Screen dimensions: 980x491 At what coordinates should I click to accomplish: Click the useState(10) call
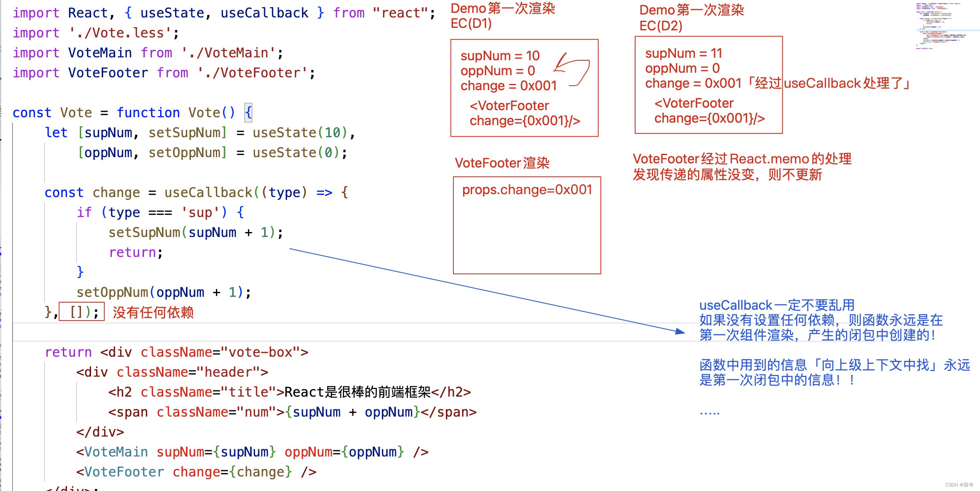(300, 133)
